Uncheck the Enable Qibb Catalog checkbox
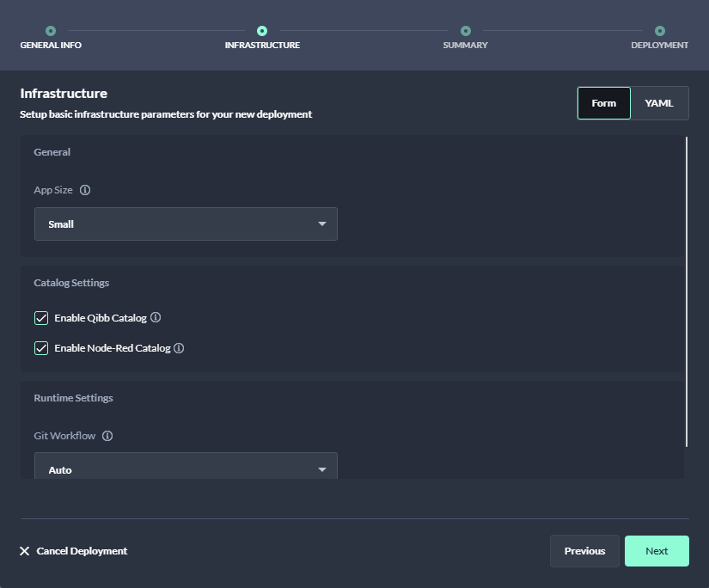This screenshot has height=588, width=709. point(41,318)
